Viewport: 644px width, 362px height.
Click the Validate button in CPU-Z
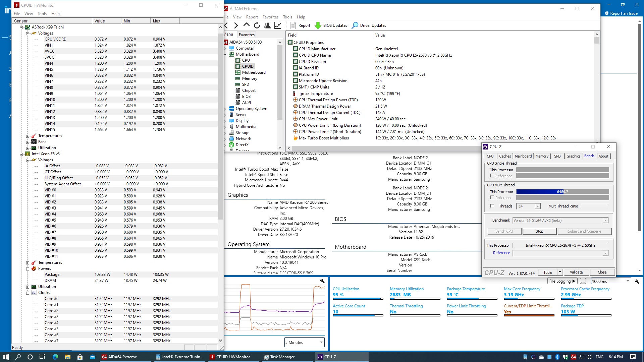pos(576,272)
